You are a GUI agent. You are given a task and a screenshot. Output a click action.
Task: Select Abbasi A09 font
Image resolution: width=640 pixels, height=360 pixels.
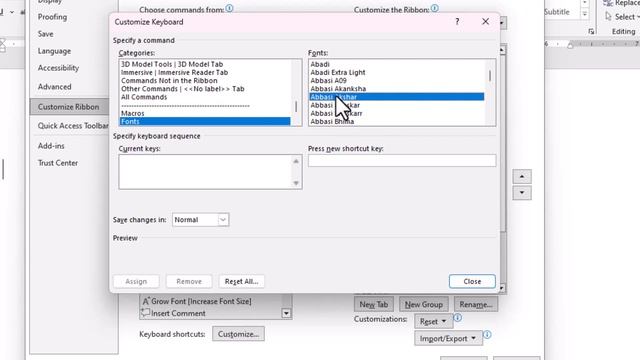coord(397,80)
